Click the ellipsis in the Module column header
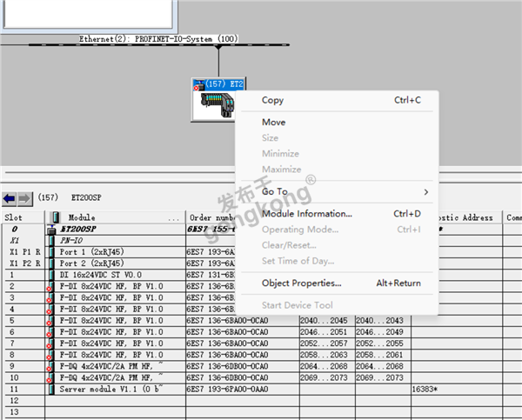Viewport: 522px width, 420px height. pyautogui.click(x=174, y=219)
